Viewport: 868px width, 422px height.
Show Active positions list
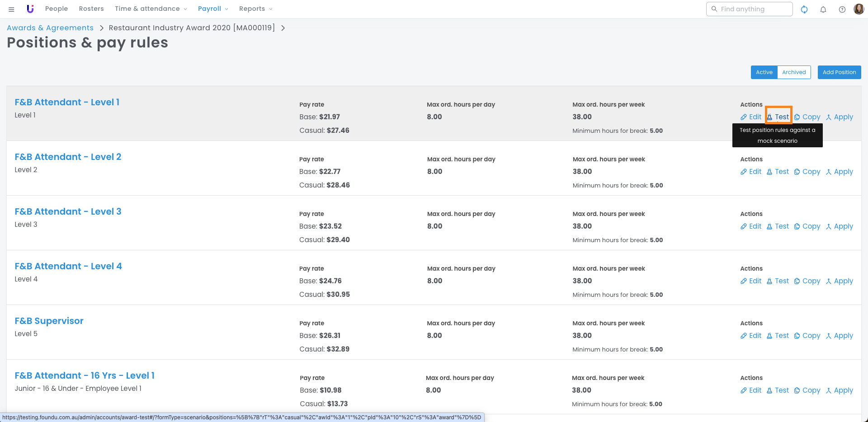764,72
